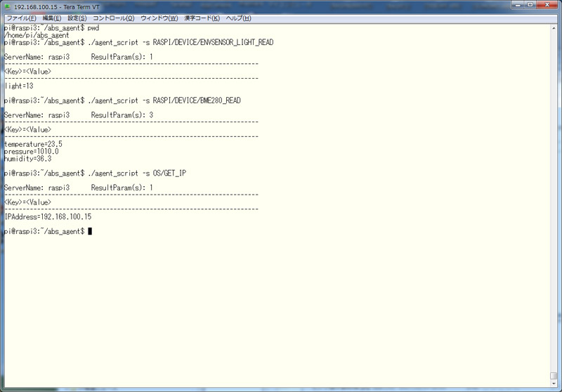Open the 設定(S) menu
562x392 pixels.
(77, 18)
